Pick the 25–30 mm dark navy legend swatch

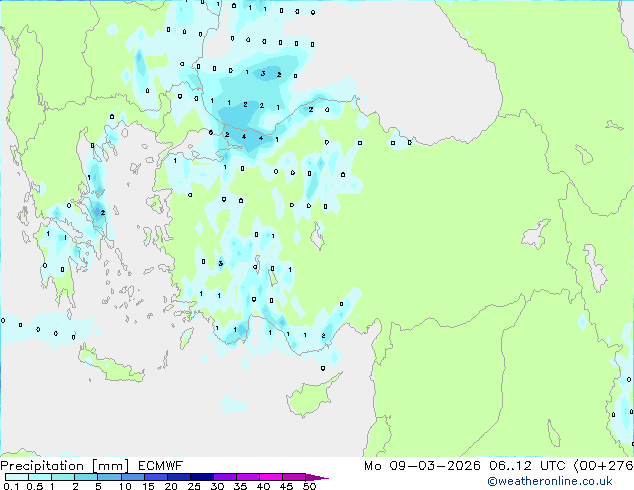click(201, 477)
